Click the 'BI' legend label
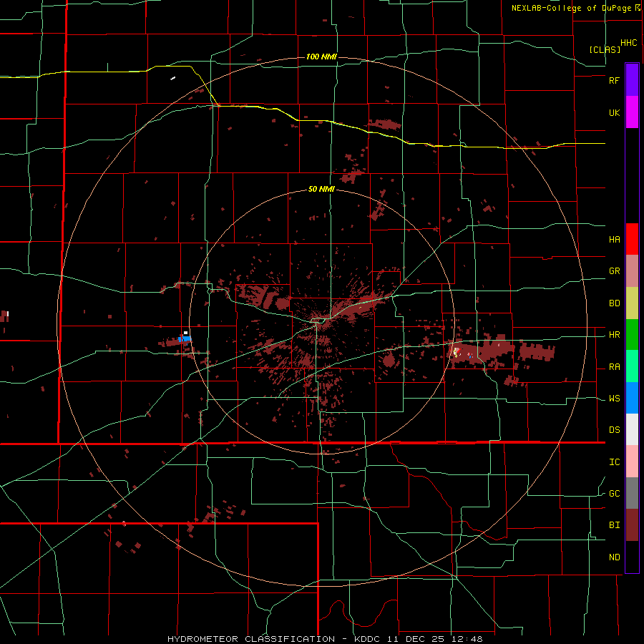Image resolution: width=644 pixels, height=644 pixels. pyautogui.click(x=615, y=525)
